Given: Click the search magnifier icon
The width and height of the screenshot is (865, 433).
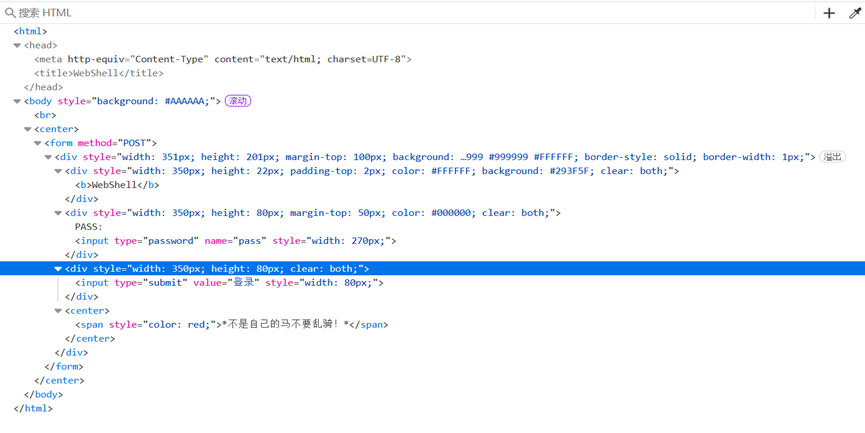Looking at the screenshot, I should pyautogui.click(x=9, y=12).
